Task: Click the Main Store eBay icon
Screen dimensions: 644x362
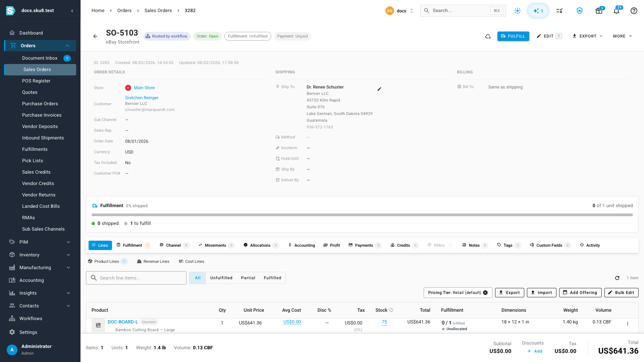Action: (x=128, y=88)
